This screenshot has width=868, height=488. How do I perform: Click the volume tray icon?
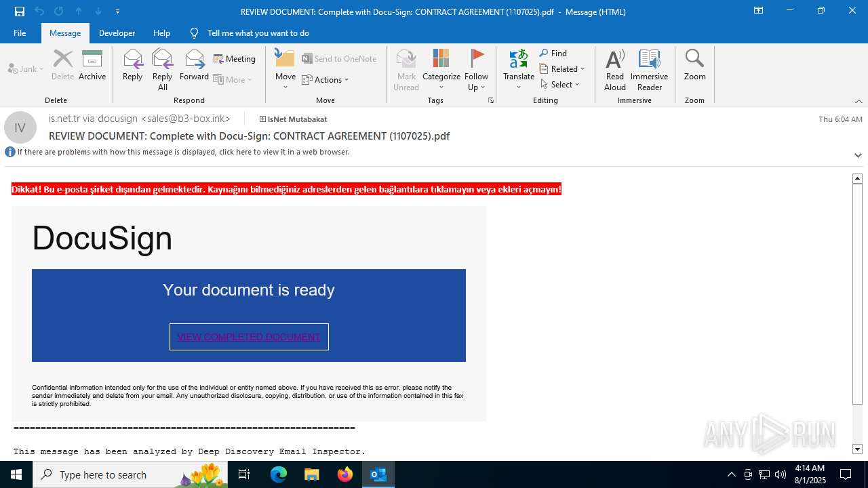click(x=781, y=474)
